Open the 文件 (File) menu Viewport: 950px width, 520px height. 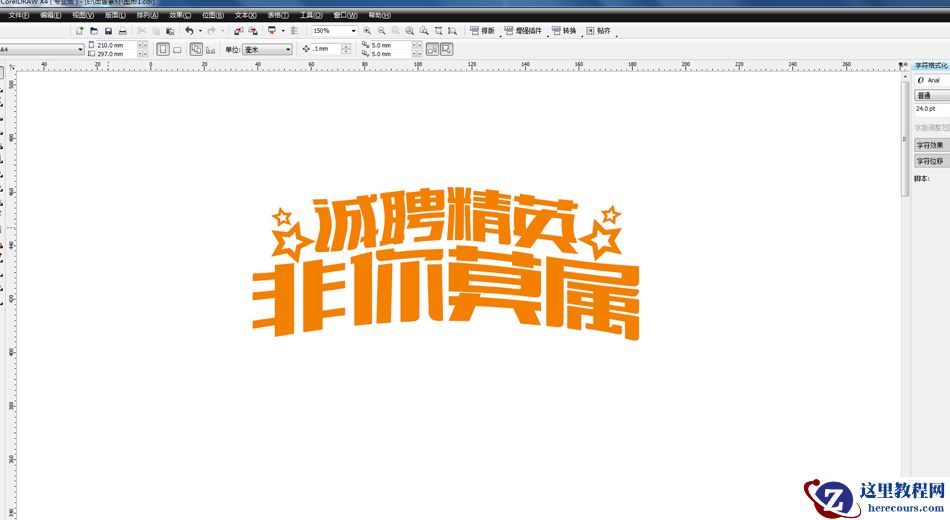click(19, 15)
